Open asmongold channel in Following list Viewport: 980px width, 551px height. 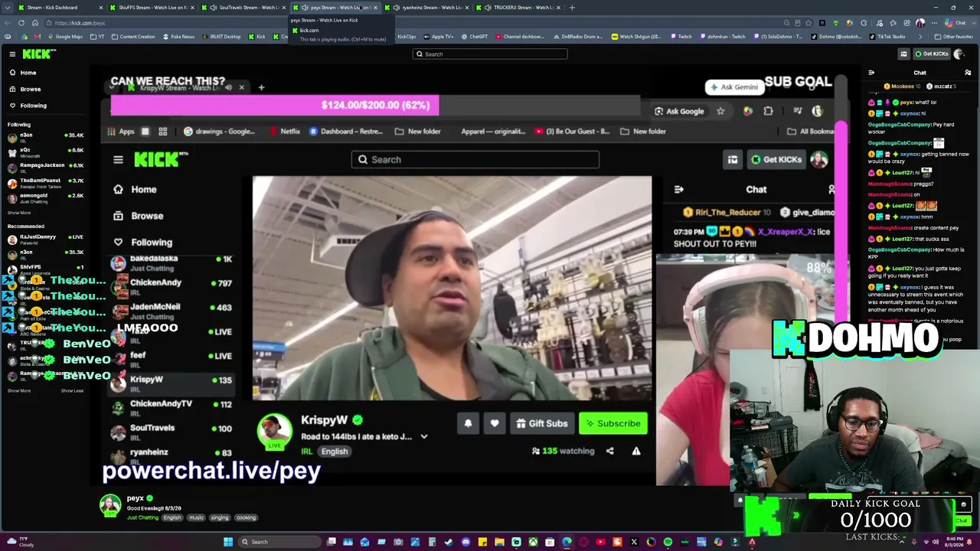click(46, 197)
